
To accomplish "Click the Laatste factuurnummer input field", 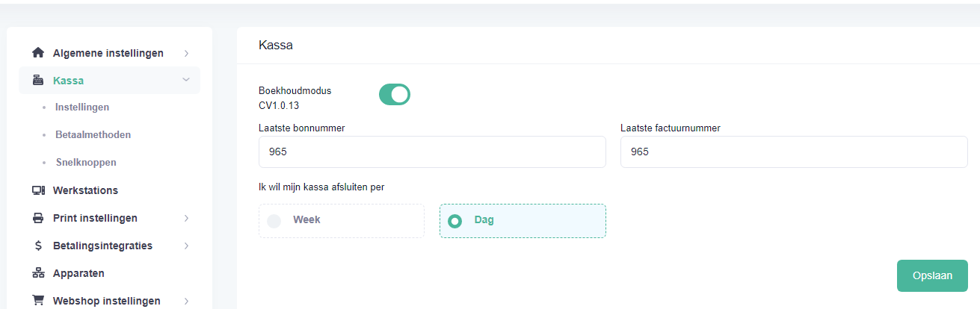I will click(x=794, y=152).
